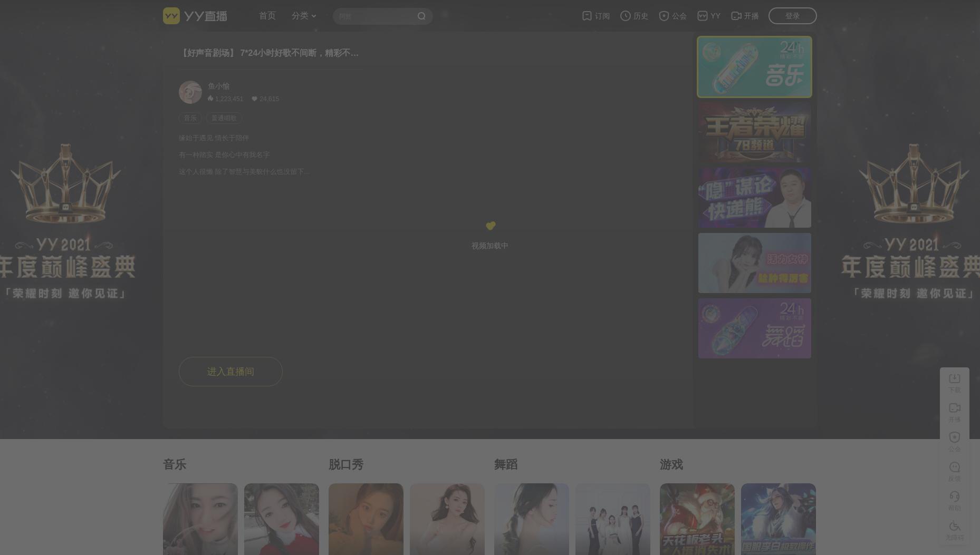This screenshot has height=555, width=980.
Task: Open second 脱口秀 streamer card
Action: tap(447, 519)
